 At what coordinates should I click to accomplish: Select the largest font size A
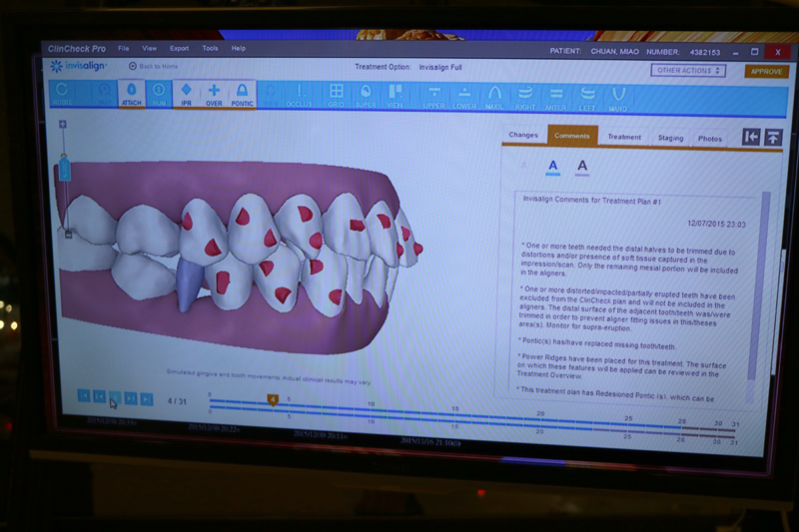coord(582,166)
